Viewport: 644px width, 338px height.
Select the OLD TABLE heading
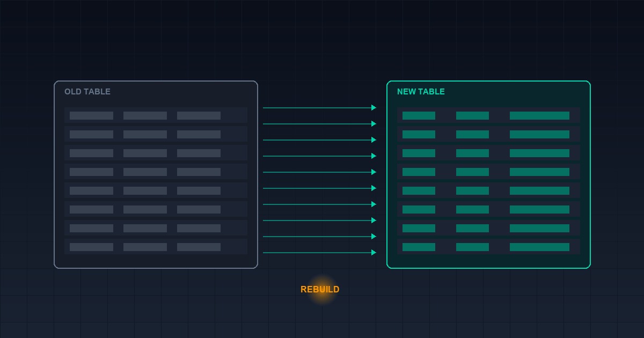(87, 92)
